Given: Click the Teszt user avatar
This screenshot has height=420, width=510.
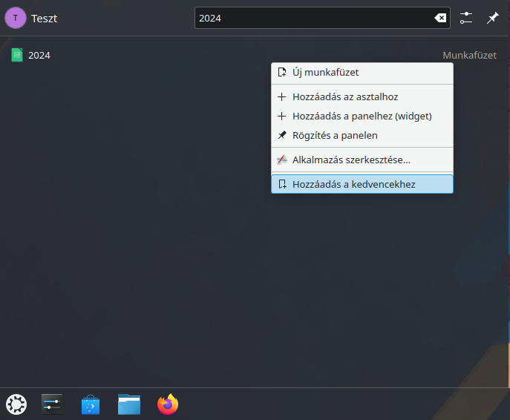Looking at the screenshot, I should [16, 19].
